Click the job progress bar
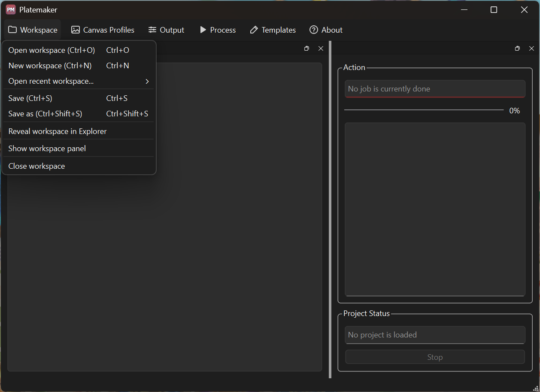Image resolution: width=540 pixels, height=392 pixels. (x=424, y=110)
